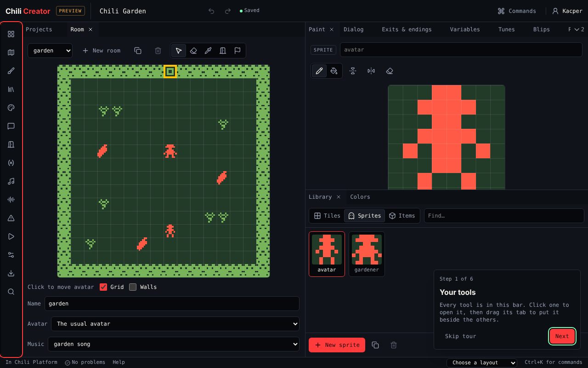Open the Choose a layout dropdown
This screenshot has height=368, width=588.
[482, 362]
